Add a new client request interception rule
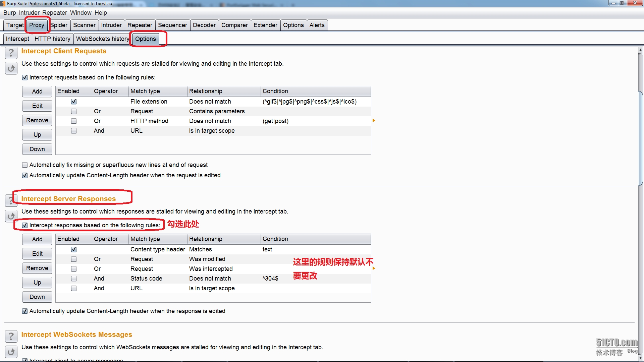 37,92
